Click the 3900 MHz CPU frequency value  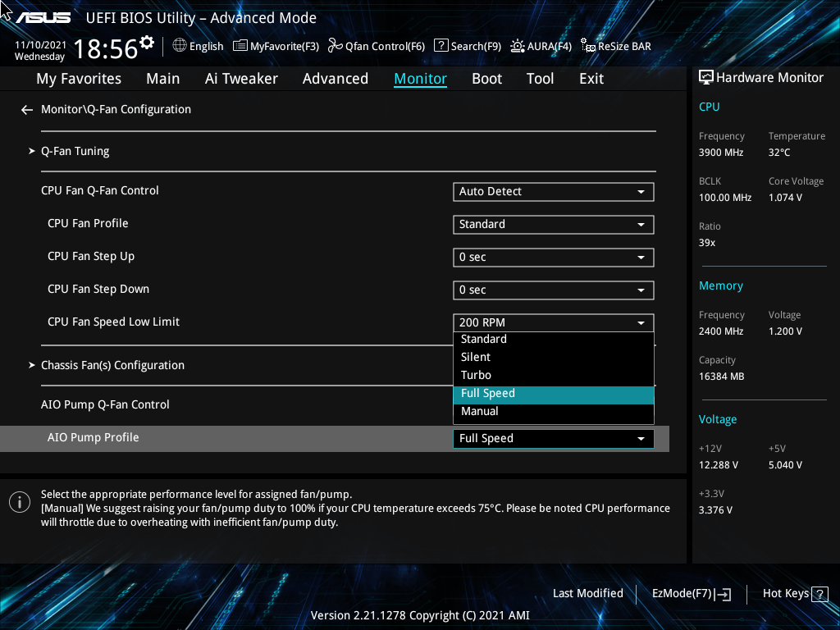721,153
